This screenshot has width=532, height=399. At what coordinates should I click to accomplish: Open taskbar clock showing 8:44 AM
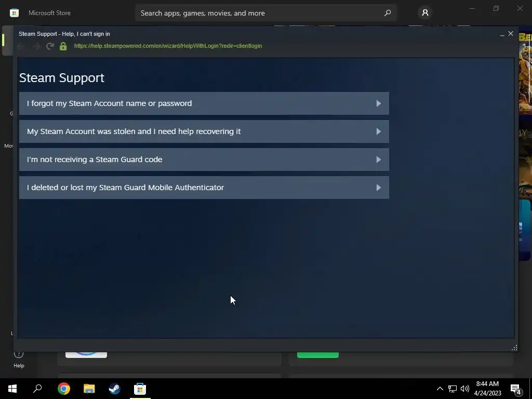(487, 389)
